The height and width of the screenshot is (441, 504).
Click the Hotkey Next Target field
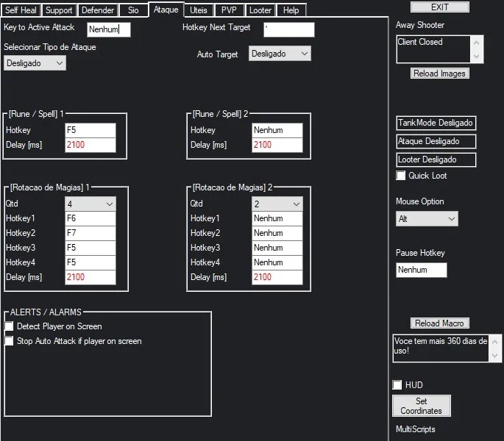point(289,29)
